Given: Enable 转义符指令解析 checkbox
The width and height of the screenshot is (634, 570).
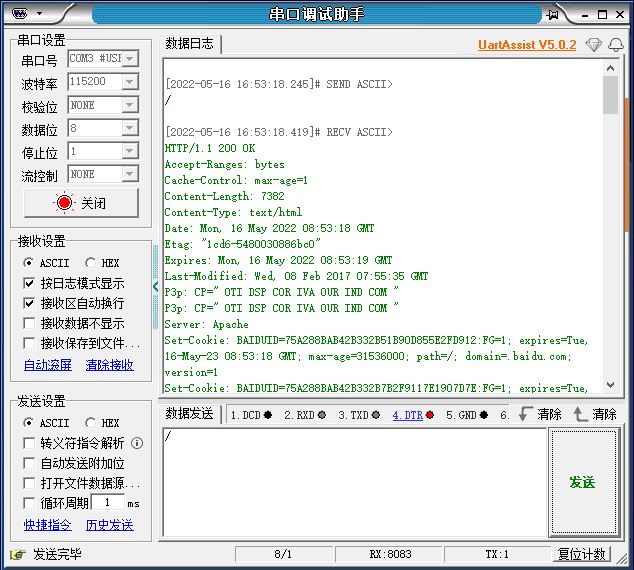Looking at the screenshot, I should tap(29, 443).
